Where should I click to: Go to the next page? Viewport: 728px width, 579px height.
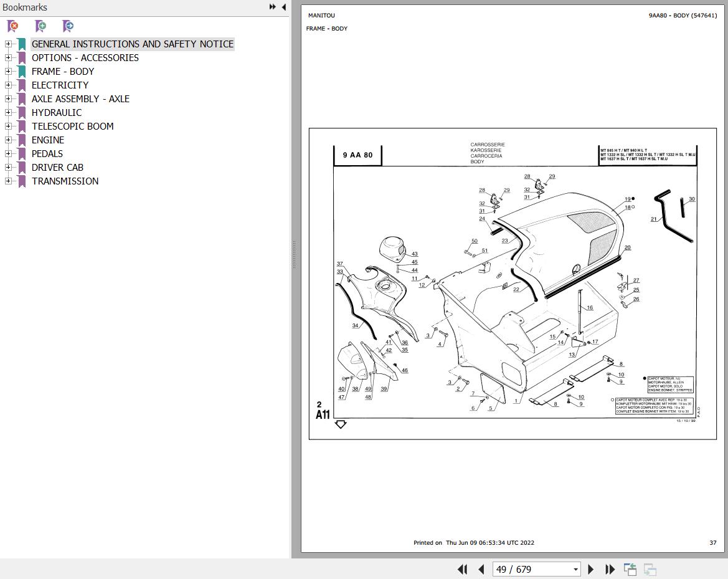(x=590, y=569)
